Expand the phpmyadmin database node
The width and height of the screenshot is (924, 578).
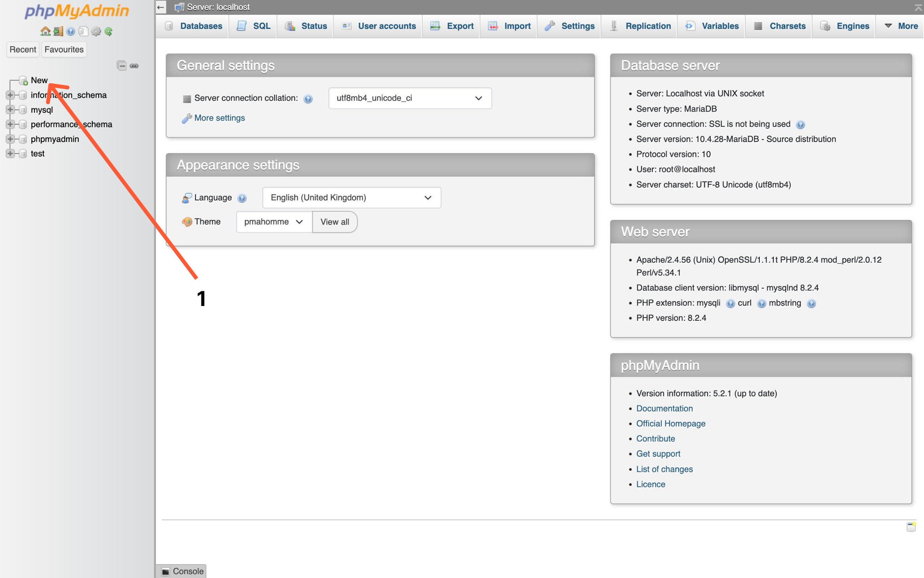tap(10, 139)
